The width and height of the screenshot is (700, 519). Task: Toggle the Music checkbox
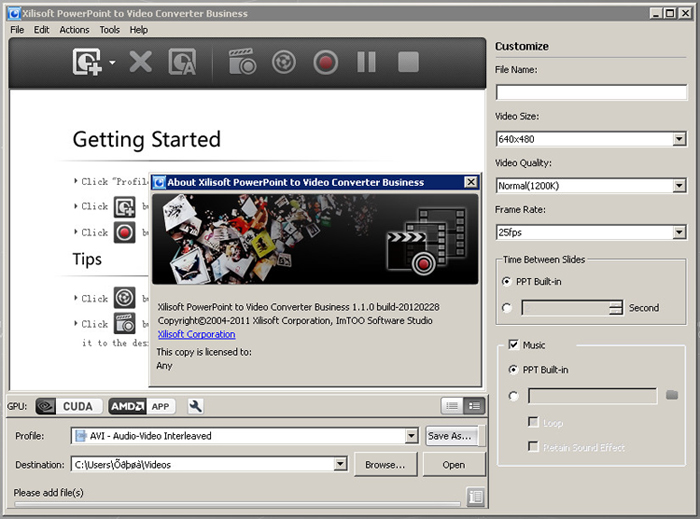click(513, 345)
